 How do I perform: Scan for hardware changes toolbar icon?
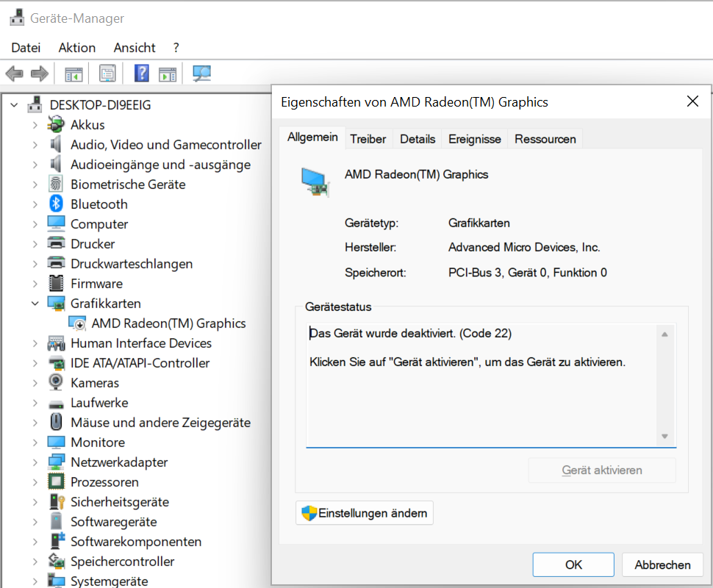click(201, 73)
